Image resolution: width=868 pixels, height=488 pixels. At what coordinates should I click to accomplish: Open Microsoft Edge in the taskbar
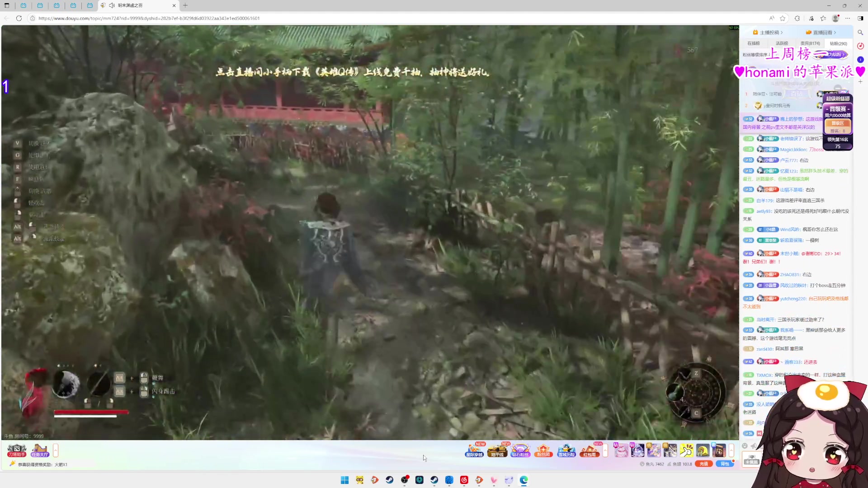(524, 480)
